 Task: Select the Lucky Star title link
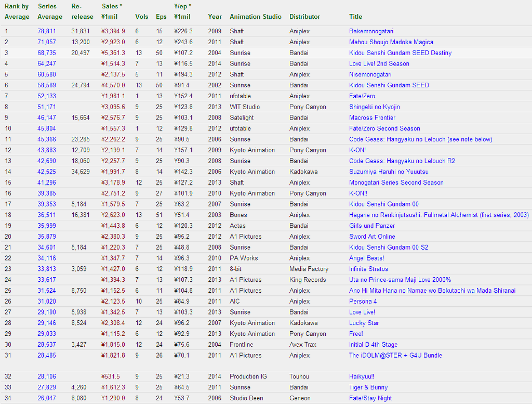pyautogui.click(x=364, y=323)
